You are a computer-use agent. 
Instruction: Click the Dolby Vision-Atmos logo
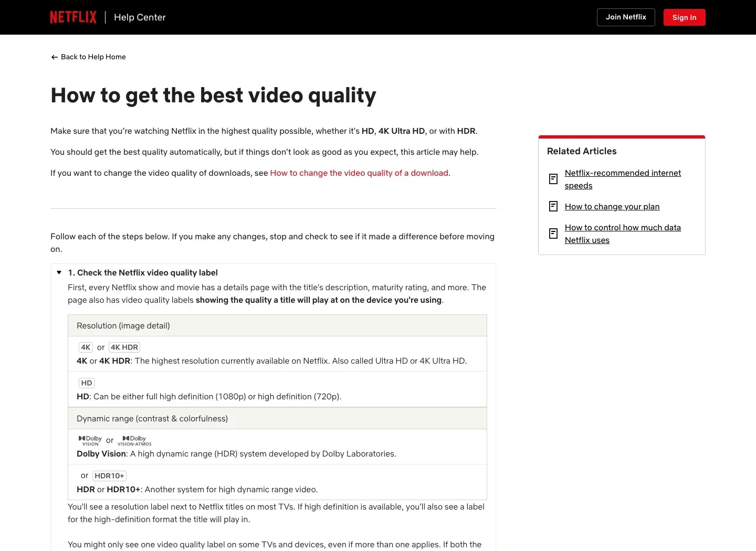134,441
